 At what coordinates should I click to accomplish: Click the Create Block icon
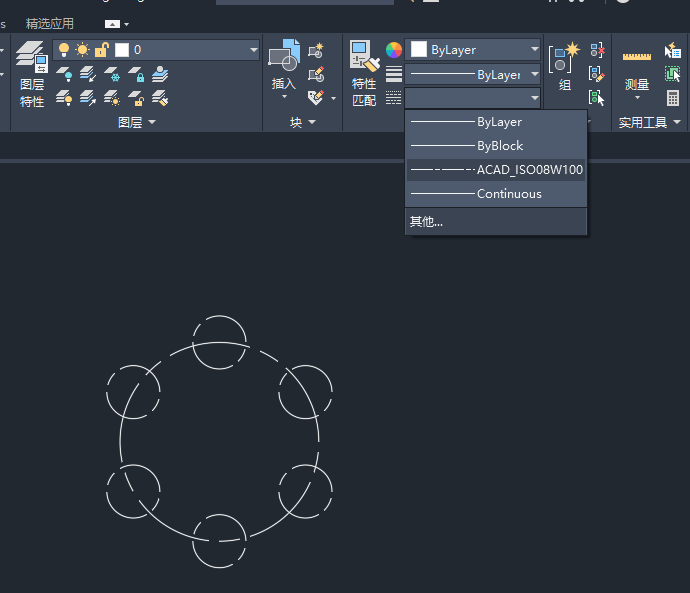click(316, 51)
